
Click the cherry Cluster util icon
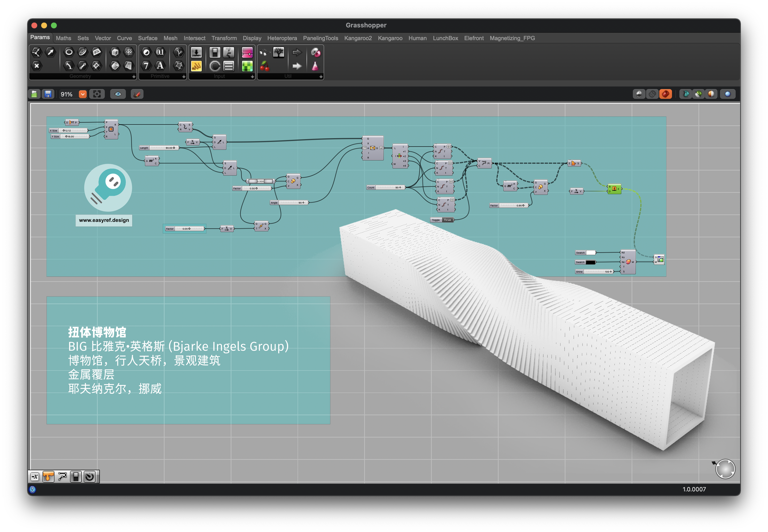264,66
